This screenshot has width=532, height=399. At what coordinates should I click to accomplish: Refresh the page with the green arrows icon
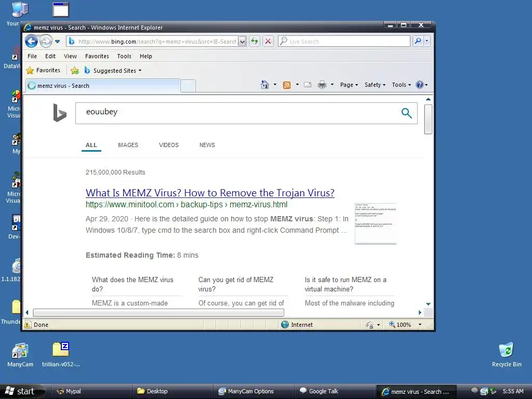pos(255,42)
